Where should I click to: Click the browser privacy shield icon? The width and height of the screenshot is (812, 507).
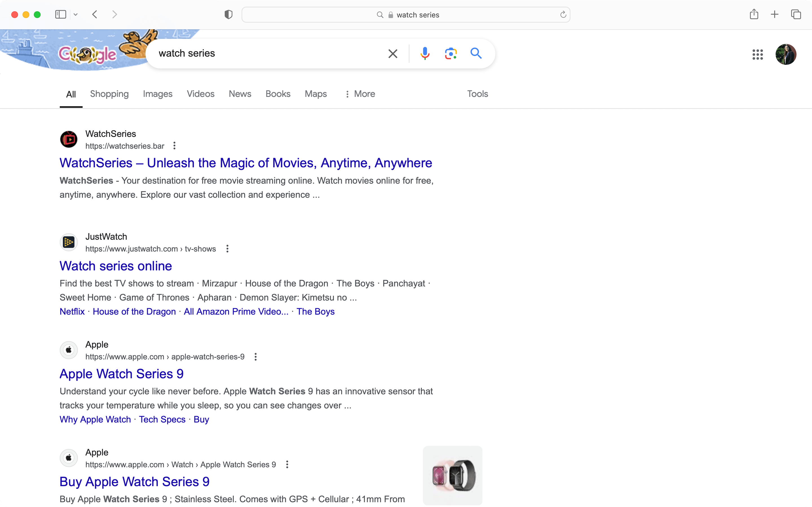(x=228, y=15)
